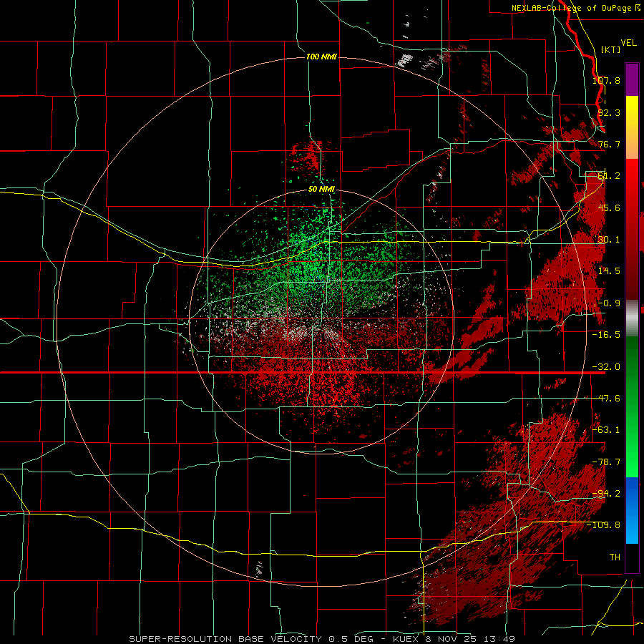Click the -0.9 value on the velocity scale
The image size is (644, 644).
coord(609,303)
